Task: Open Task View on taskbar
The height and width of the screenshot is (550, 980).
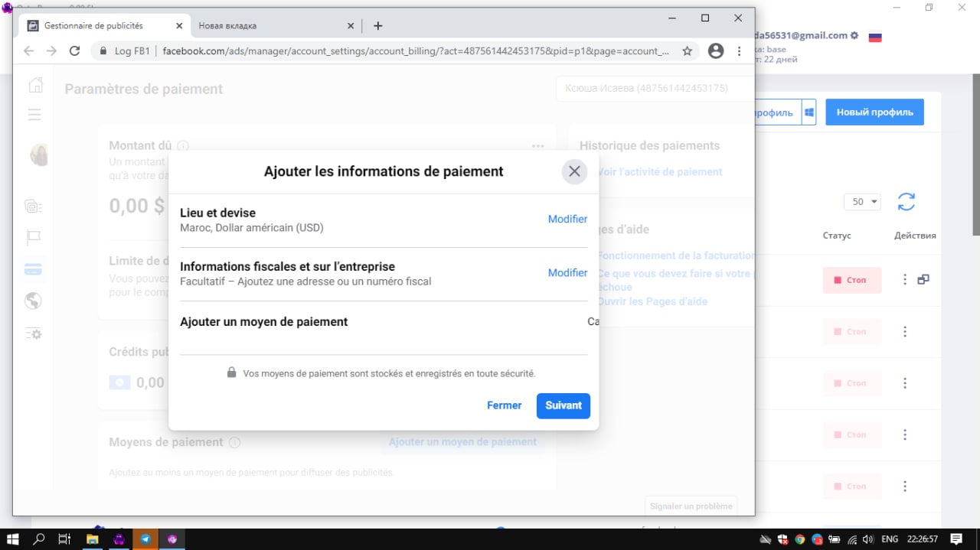Action: pyautogui.click(x=65, y=539)
